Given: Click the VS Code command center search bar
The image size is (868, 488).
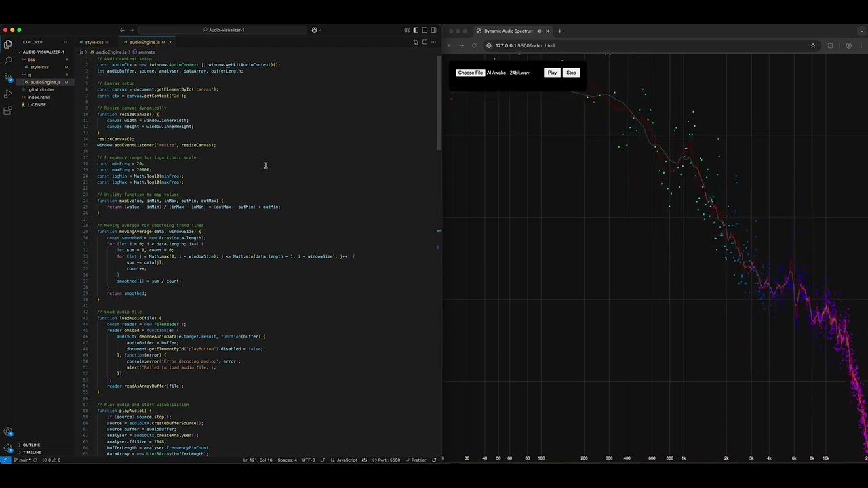Looking at the screenshot, I should [x=224, y=30].
